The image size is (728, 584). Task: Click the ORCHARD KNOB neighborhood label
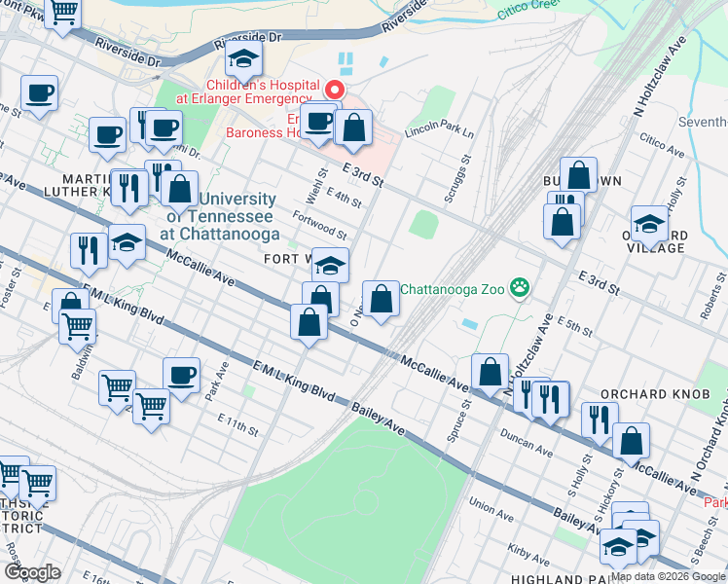pyautogui.click(x=655, y=394)
